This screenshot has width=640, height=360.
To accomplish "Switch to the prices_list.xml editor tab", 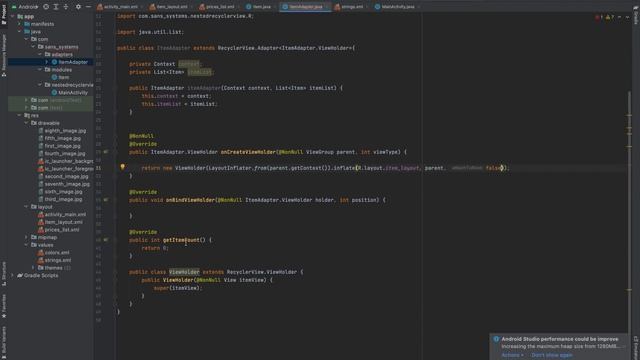I will click(219, 7).
